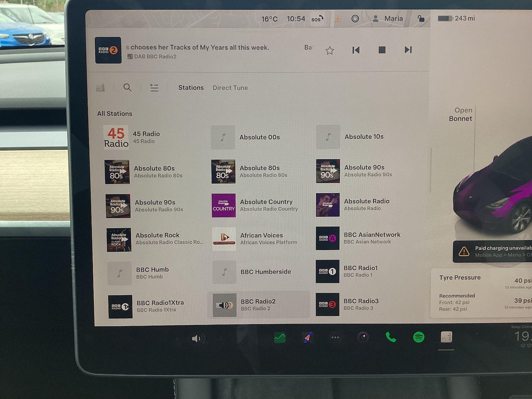This screenshot has height=399, width=532.
Task: Open the Tyre Pressure card
Action: tap(481, 293)
